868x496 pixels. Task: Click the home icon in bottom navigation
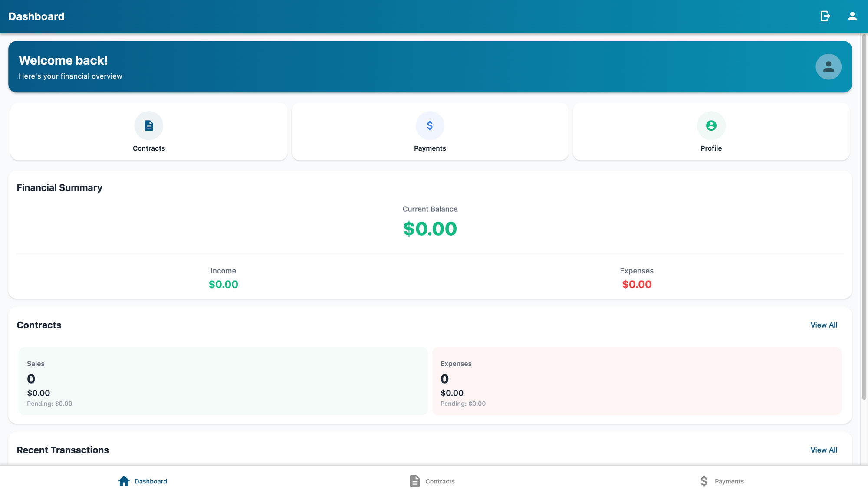click(x=124, y=481)
